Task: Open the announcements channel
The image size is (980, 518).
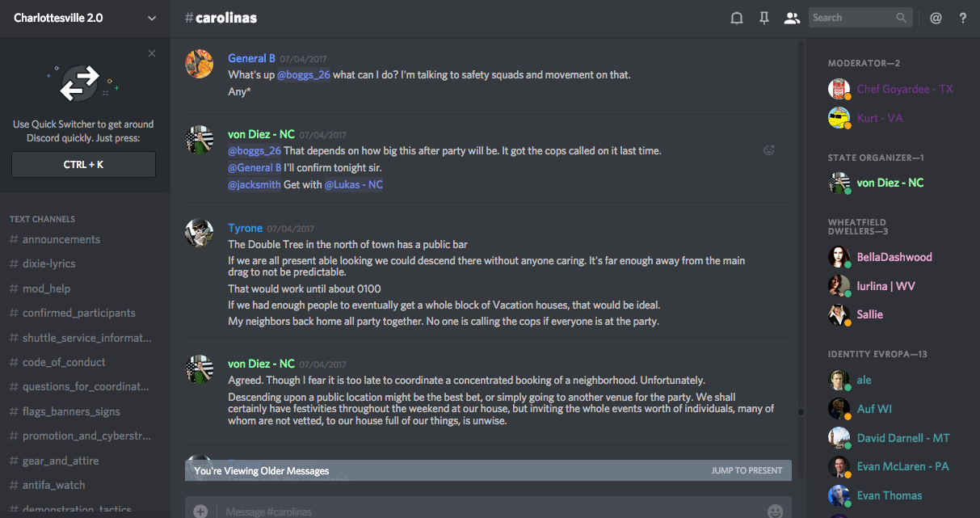Action: [61, 239]
